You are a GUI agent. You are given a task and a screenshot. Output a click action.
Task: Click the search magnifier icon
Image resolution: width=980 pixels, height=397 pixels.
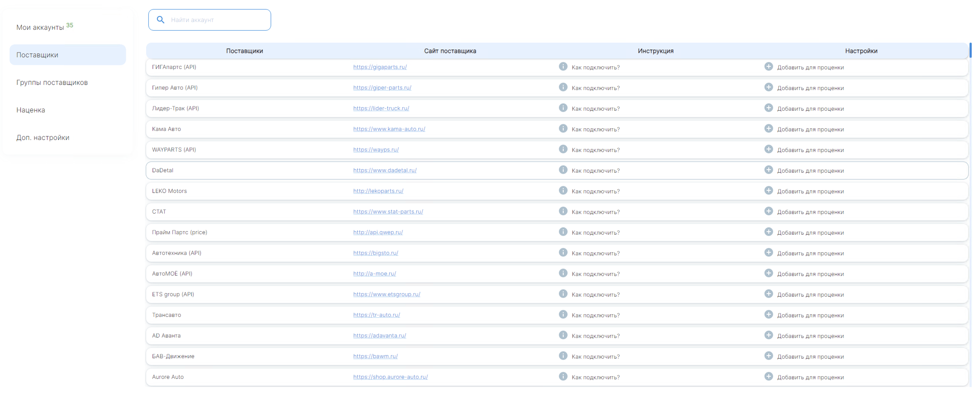point(161,20)
